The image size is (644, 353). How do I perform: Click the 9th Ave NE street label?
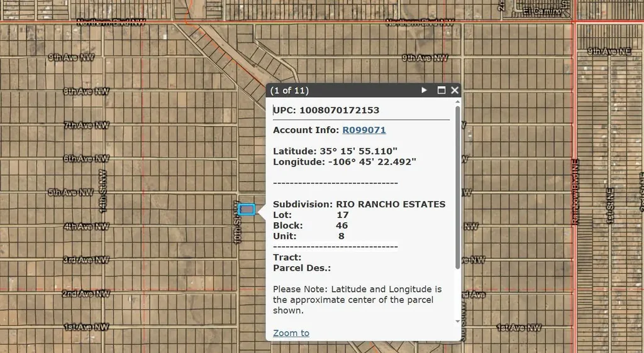609,51
